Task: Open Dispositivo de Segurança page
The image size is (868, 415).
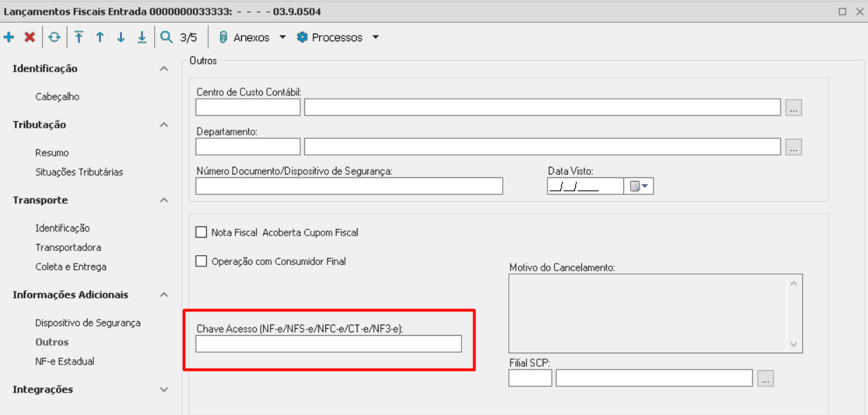Action: tap(88, 322)
